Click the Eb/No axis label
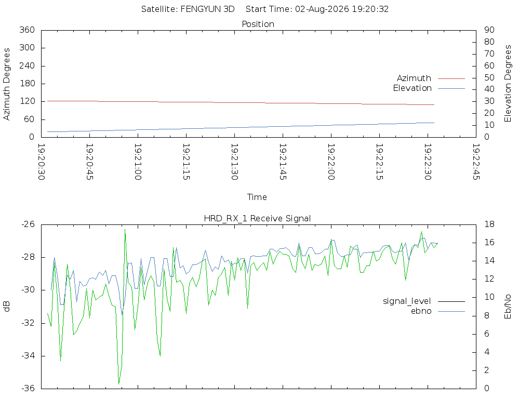 [508, 307]
